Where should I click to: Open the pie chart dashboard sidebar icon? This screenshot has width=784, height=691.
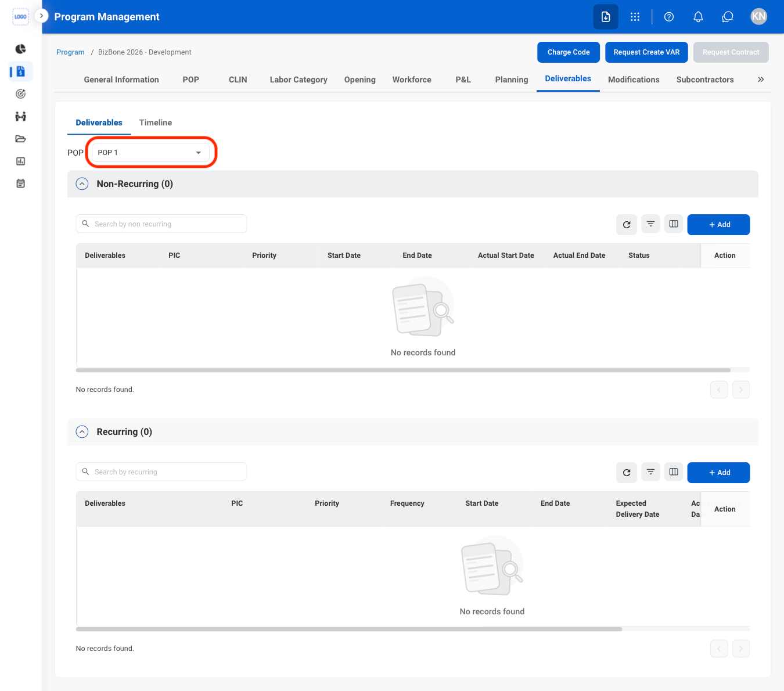coord(20,49)
